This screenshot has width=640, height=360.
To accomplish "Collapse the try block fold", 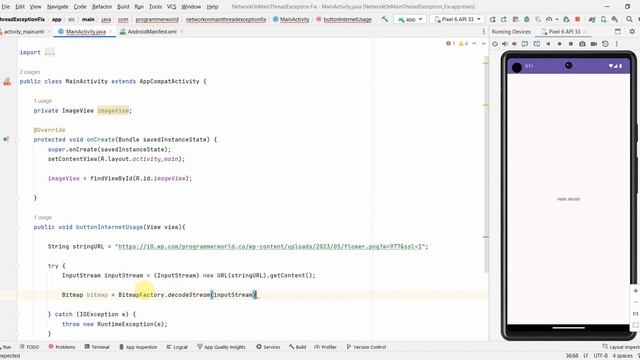I will 17,266.
